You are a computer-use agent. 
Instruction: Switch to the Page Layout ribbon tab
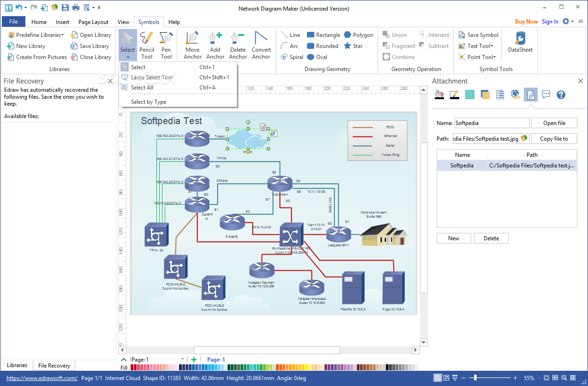(93, 22)
